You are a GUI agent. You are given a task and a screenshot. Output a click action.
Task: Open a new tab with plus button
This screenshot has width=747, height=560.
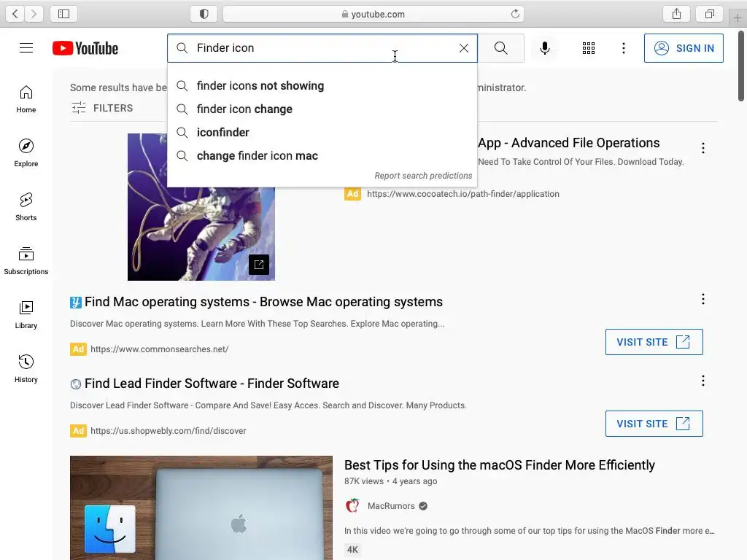coord(738,18)
